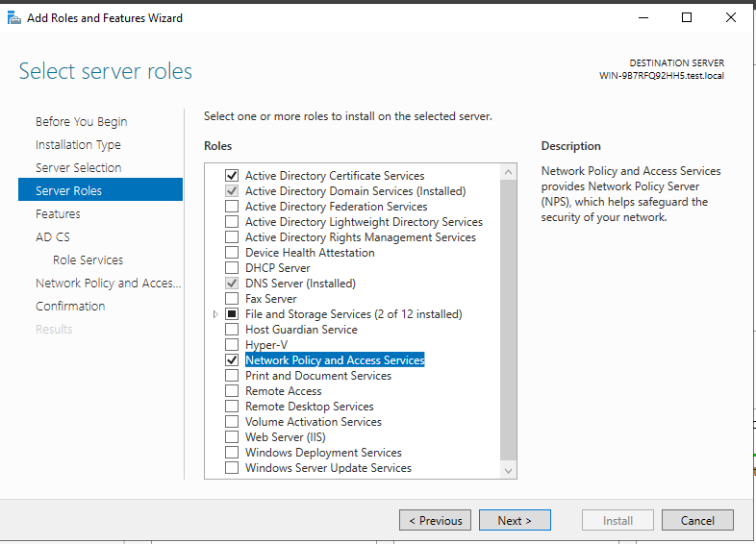756x544 pixels.
Task: Return to Before You Begin page
Action: click(81, 121)
